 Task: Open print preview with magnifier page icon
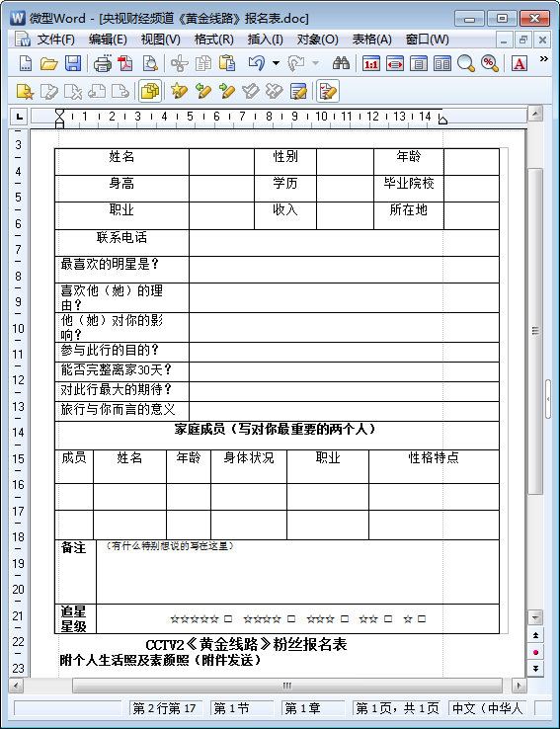[150, 63]
